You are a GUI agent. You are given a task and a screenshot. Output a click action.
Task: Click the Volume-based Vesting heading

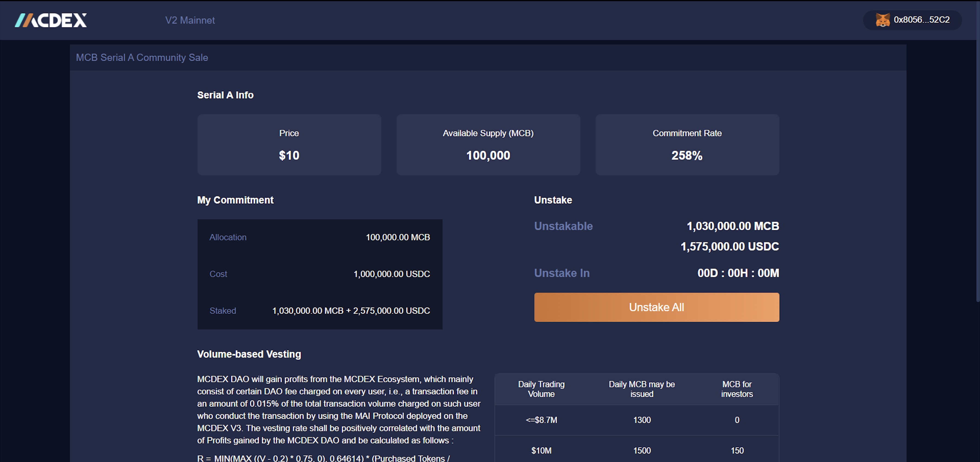click(x=249, y=354)
